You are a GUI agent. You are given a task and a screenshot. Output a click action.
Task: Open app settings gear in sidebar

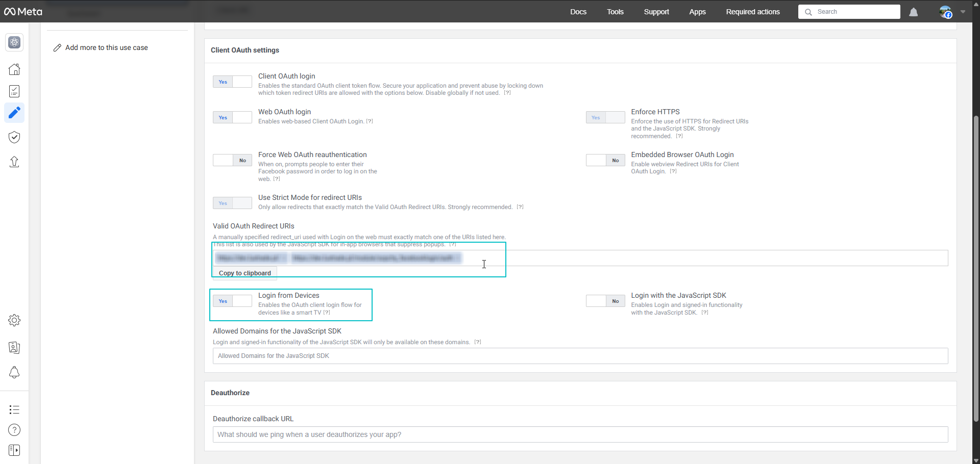[14, 320]
